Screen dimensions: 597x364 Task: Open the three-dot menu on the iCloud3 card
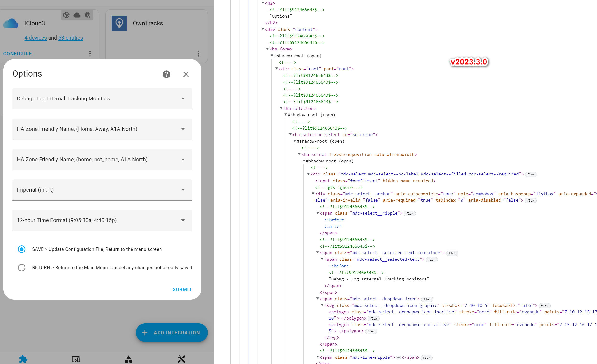tap(90, 54)
